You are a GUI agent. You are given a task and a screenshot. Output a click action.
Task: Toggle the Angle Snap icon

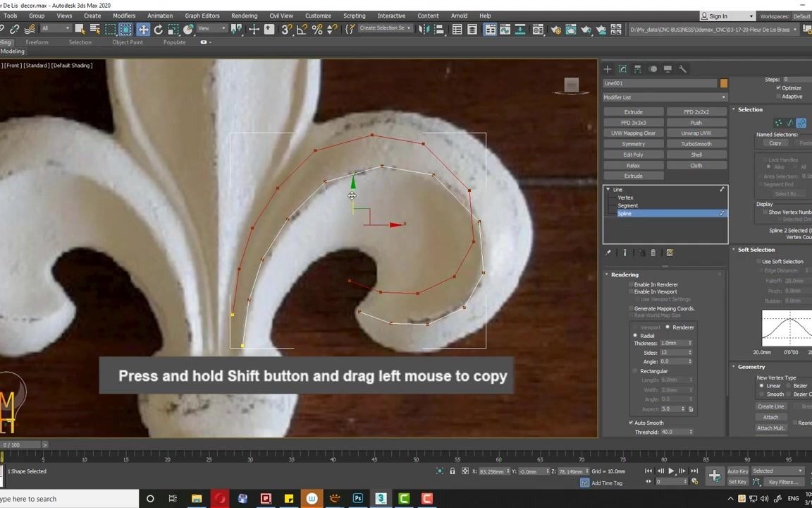click(x=302, y=29)
